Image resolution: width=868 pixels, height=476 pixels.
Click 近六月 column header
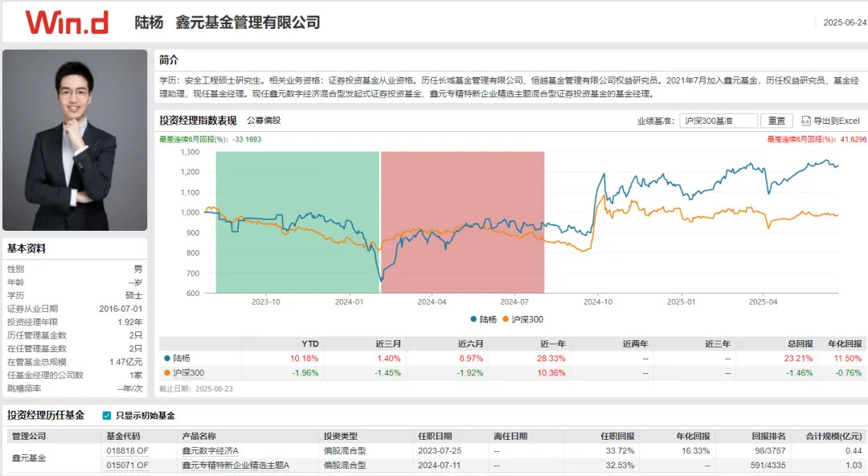click(x=470, y=343)
